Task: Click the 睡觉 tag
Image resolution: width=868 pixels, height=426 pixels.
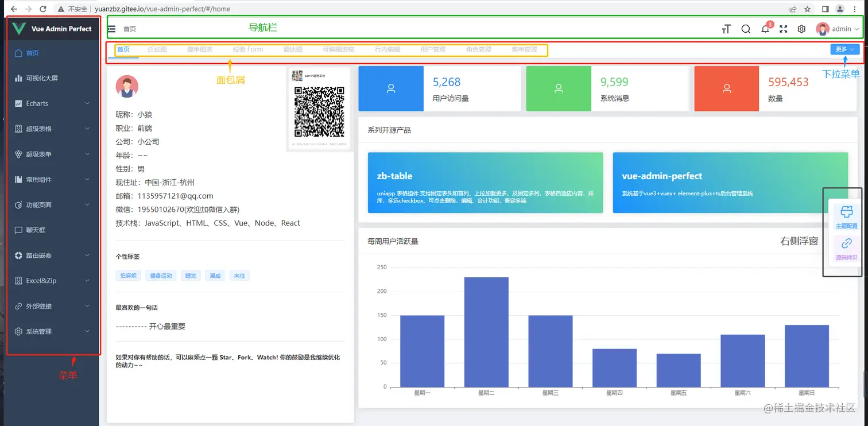Action: coord(191,276)
